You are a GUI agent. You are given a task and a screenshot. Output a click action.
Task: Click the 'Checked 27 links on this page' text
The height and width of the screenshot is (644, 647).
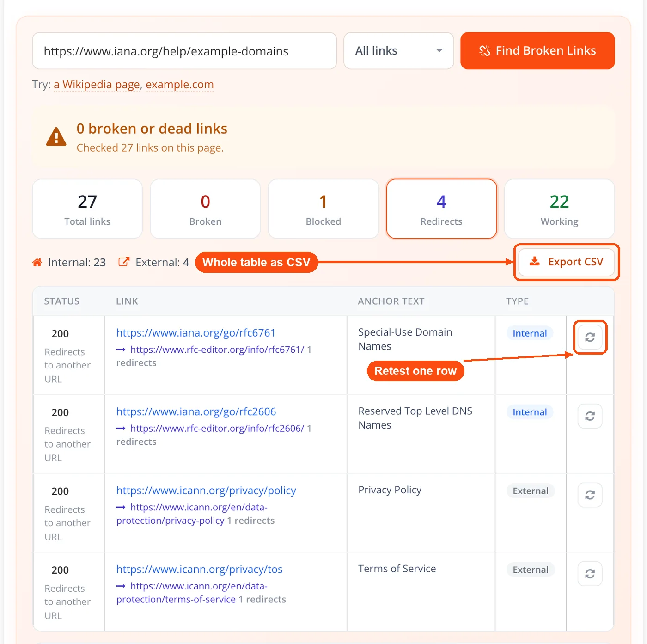[x=150, y=148]
